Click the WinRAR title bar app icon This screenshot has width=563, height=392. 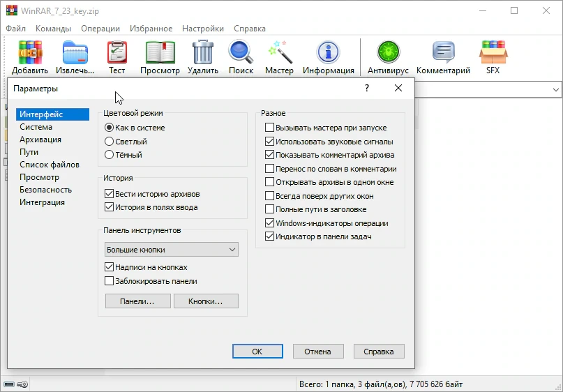pos(11,10)
